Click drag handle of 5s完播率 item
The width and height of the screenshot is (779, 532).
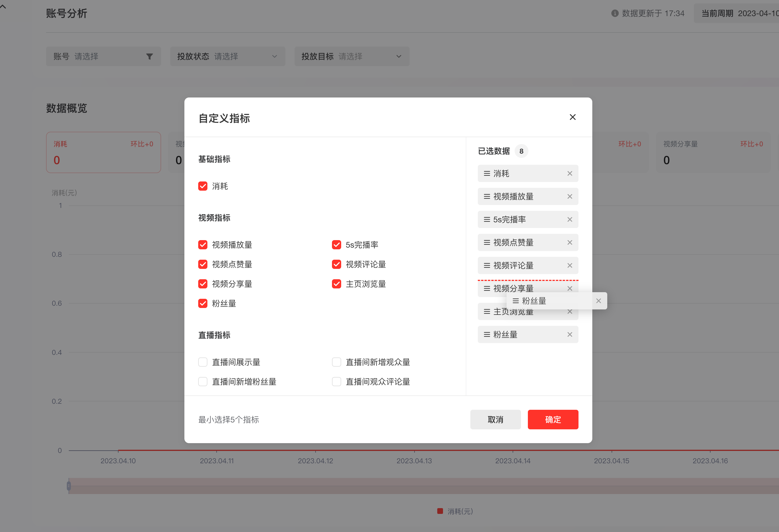tap(487, 220)
